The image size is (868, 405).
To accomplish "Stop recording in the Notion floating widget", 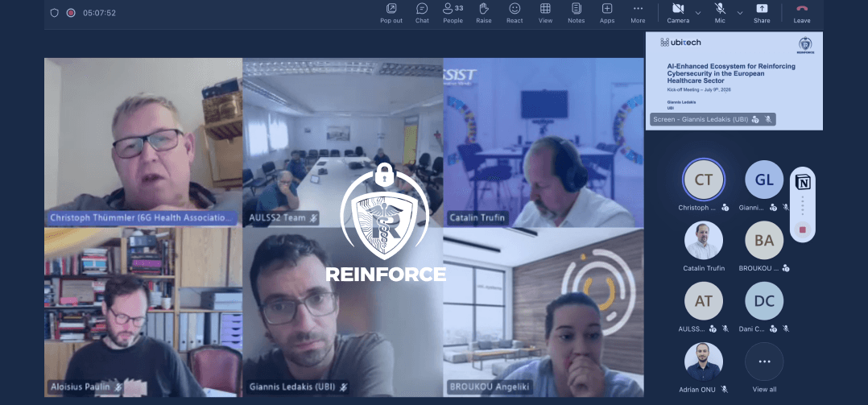I will coord(802,229).
